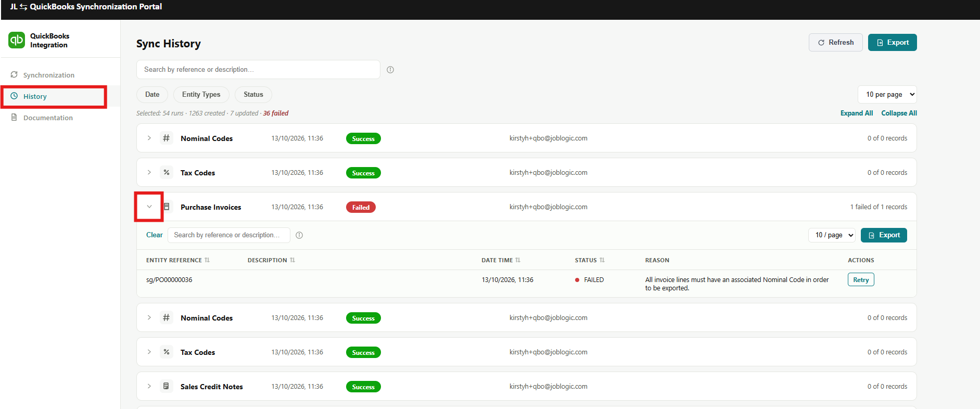Click the Purchase Invoices document icon

coord(167,207)
